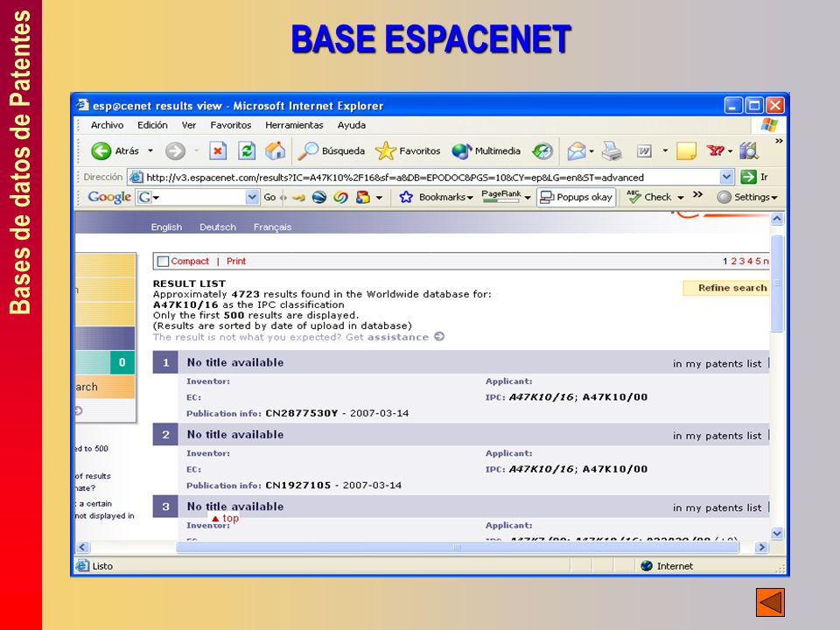This screenshot has height=630, width=840.
Task: Open first result No title available
Action: tap(235, 362)
